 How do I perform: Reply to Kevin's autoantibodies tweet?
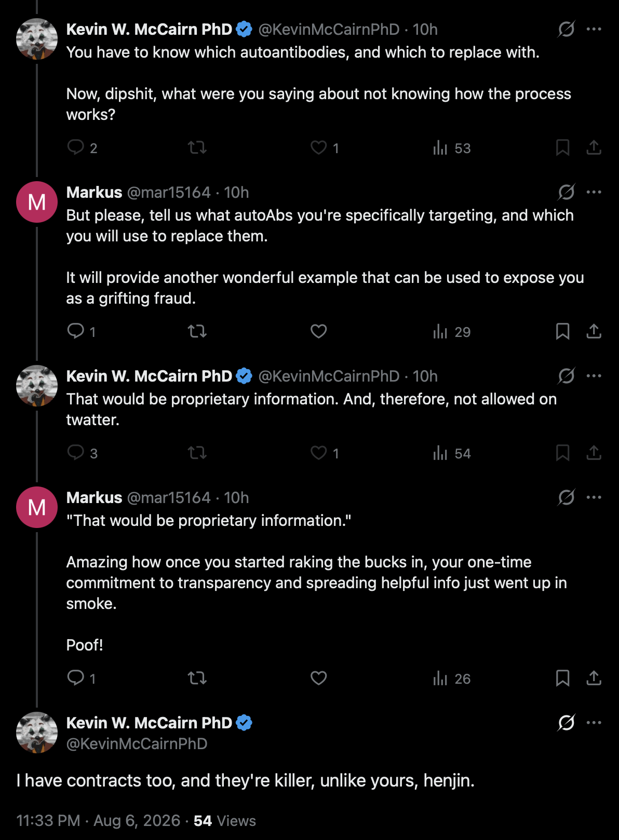76,147
